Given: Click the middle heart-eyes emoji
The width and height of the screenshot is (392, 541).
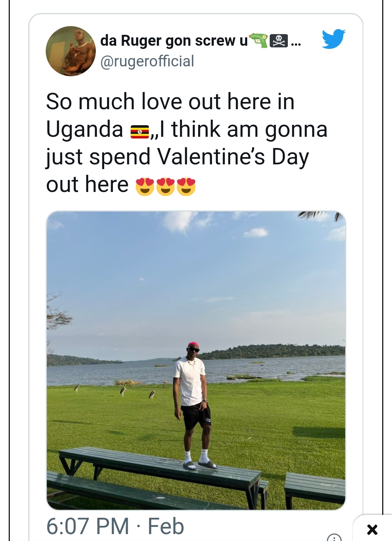Looking at the screenshot, I should tap(166, 187).
